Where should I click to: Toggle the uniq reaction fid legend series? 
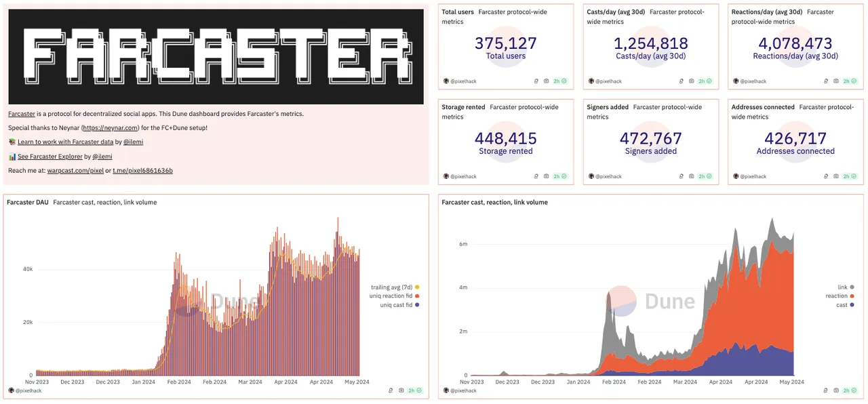click(395, 296)
